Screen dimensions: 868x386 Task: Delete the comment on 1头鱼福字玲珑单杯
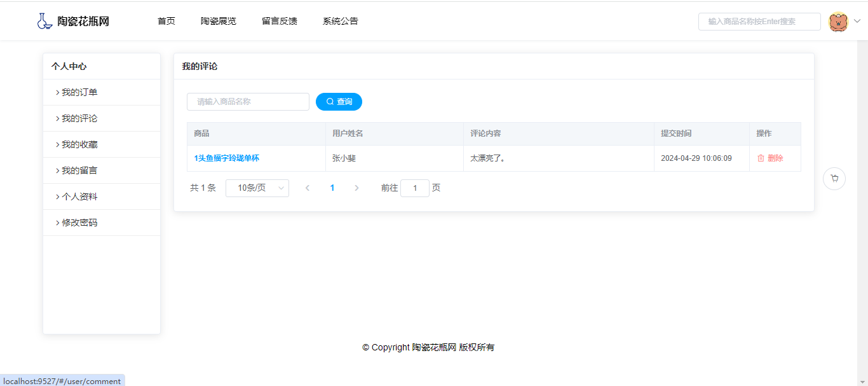point(770,158)
